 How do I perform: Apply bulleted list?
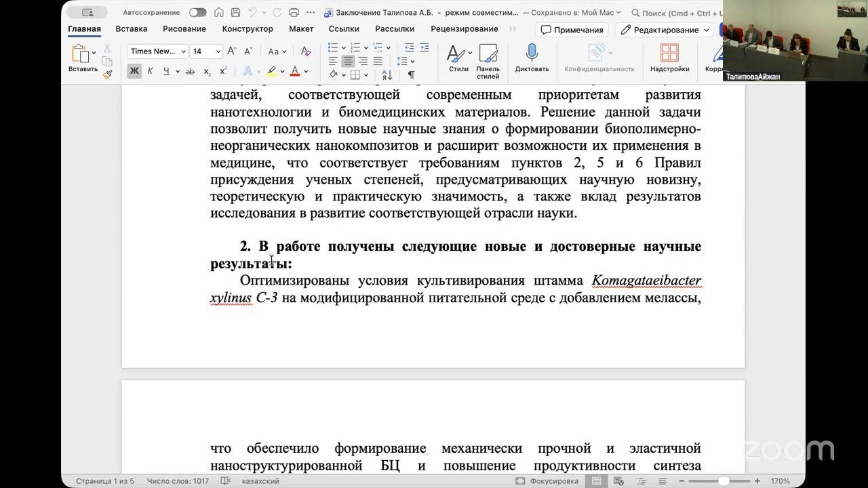pyautogui.click(x=333, y=48)
